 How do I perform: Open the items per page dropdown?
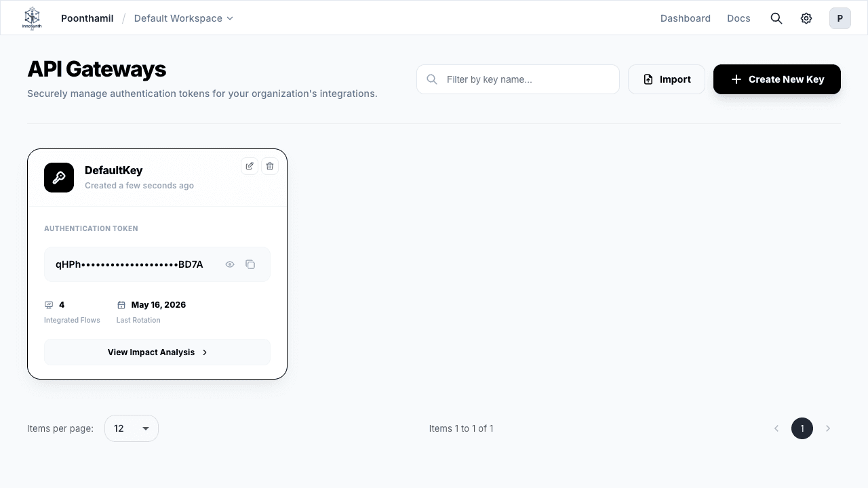(132, 428)
